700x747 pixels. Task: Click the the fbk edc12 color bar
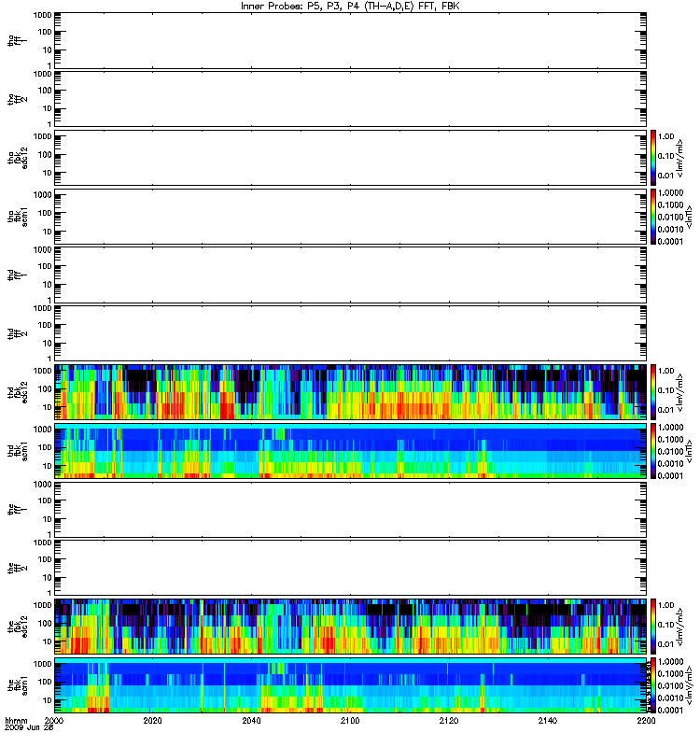653,627
